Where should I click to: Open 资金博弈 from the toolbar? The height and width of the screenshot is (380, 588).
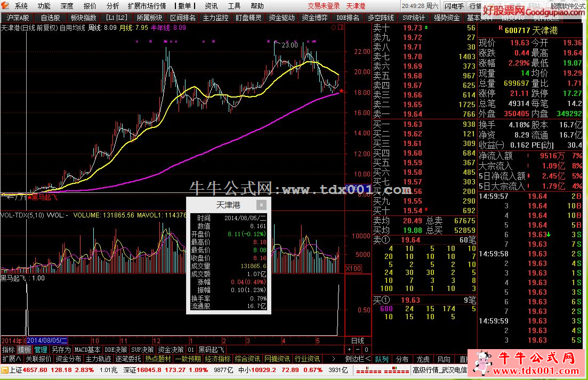(315, 18)
